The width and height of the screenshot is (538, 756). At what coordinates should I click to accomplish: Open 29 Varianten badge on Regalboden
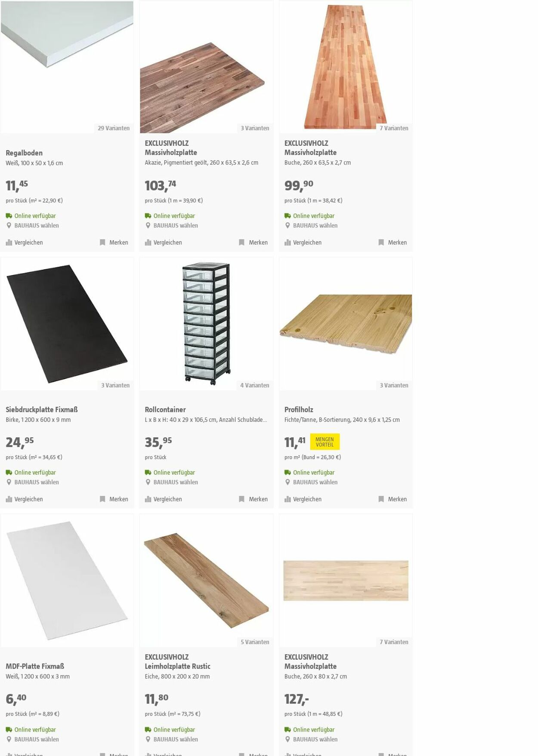[114, 128]
